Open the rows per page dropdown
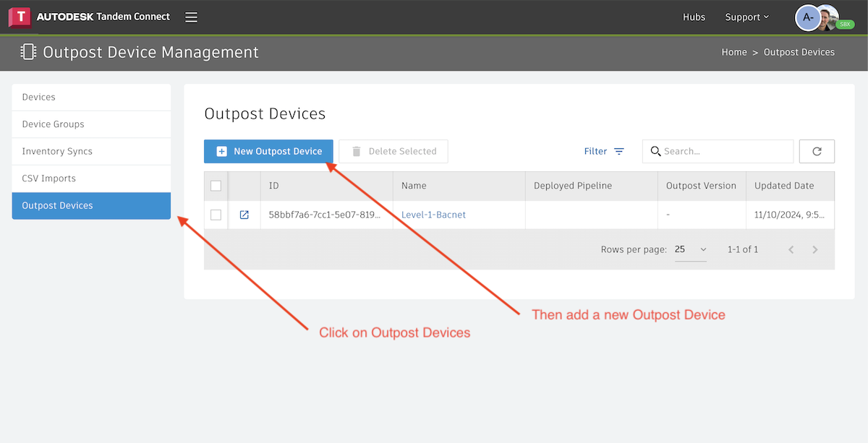868x443 pixels. [691, 249]
